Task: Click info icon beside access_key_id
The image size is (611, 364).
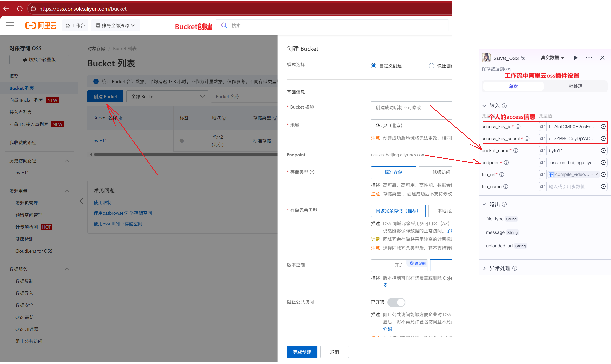Action: [518, 126]
